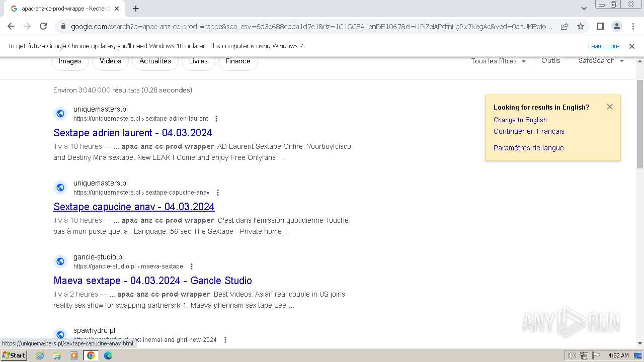The height and width of the screenshot is (362, 644).
Task: Click the volume icon in system tray
Action: coord(572,355)
